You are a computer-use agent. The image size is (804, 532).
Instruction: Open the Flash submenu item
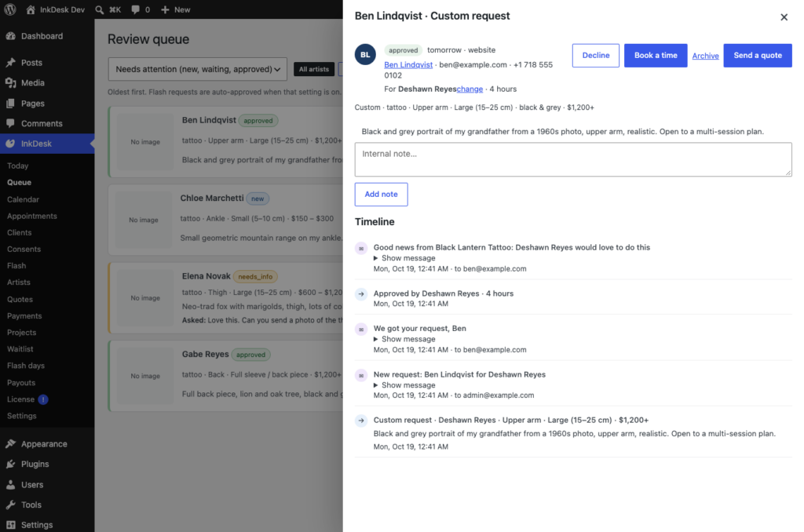click(16, 265)
